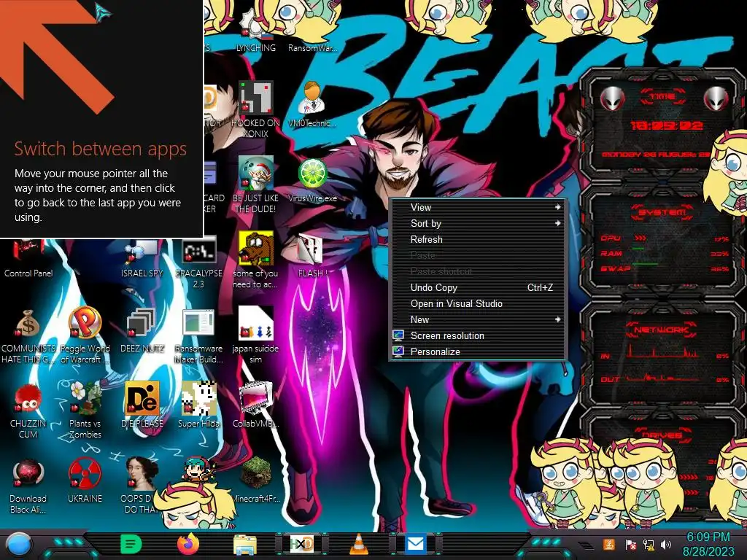
Task: Open the LYNCHING desktop icon
Action: pos(256,29)
